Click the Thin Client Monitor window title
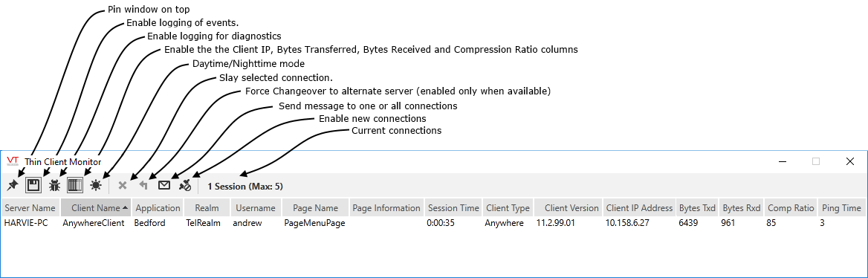The image size is (868, 278). 63,162
